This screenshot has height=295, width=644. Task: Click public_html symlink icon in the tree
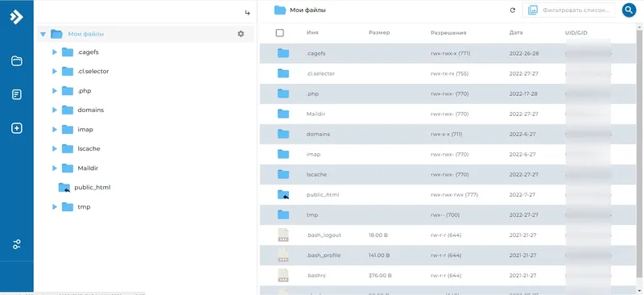tap(64, 188)
